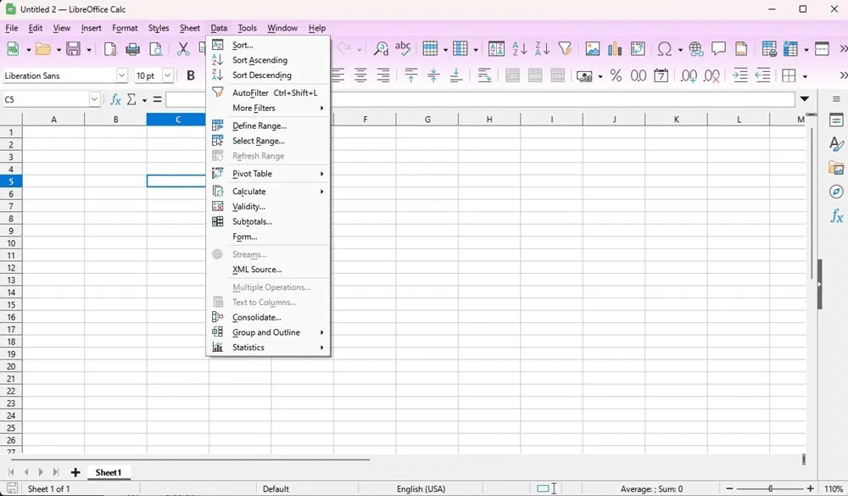This screenshot has width=848, height=496.
Task: Open the Navigator sidebar panel
Action: (837, 192)
